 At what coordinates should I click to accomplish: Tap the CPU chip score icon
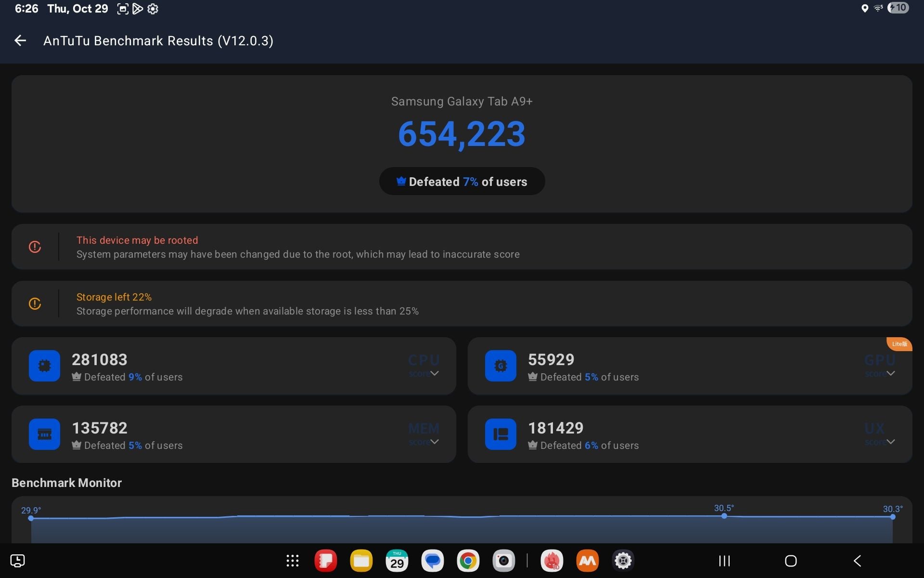pyautogui.click(x=44, y=366)
